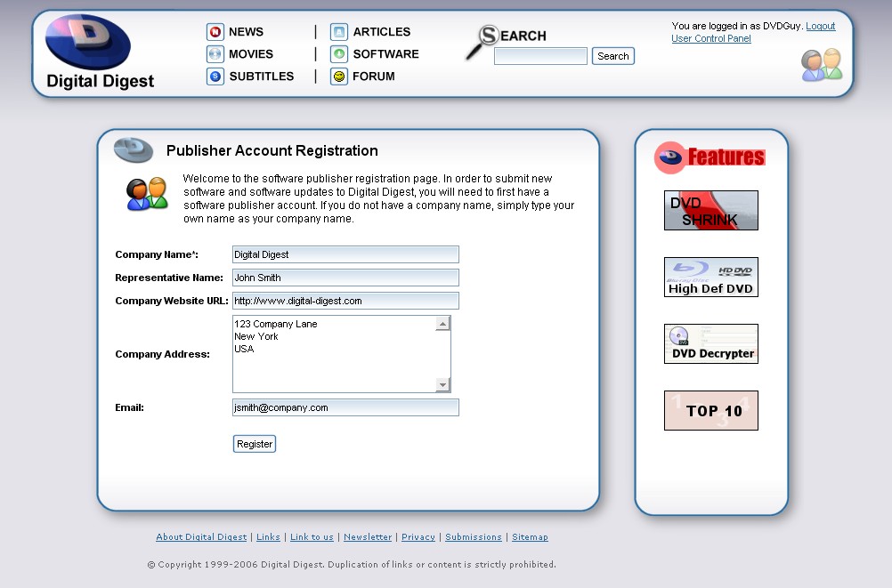Open the TOP 10 feature banner
Screen dimensions: 892x588
pos(710,411)
